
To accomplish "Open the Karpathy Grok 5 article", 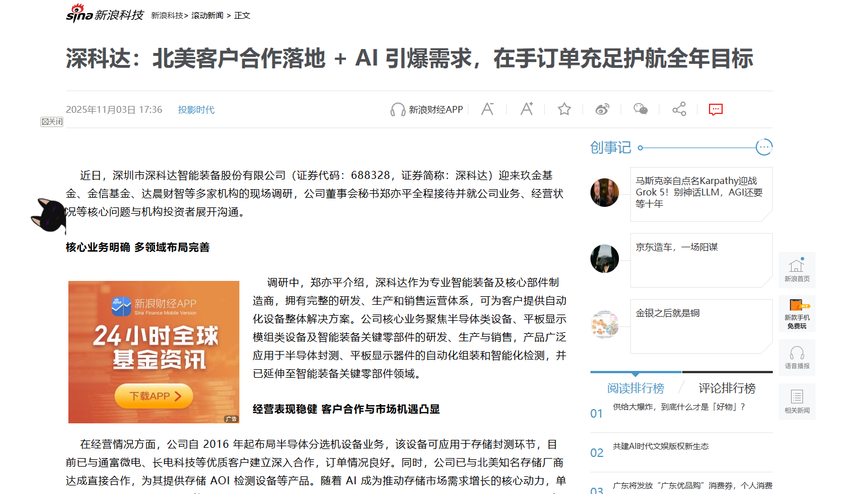I will [699, 192].
